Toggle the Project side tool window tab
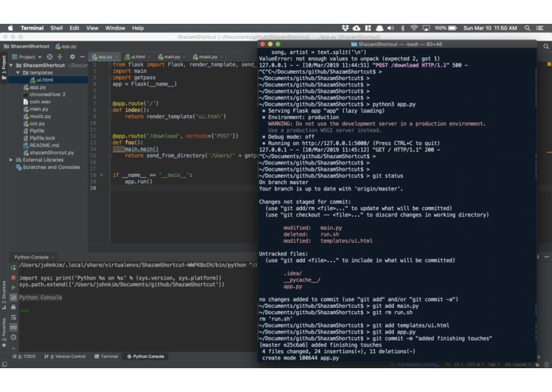 click(4, 67)
